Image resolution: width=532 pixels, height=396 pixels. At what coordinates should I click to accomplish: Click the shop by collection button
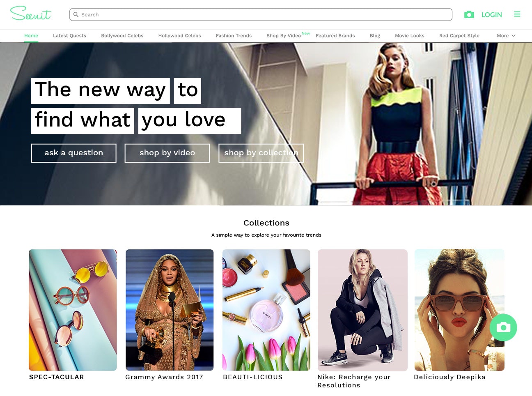[261, 153]
